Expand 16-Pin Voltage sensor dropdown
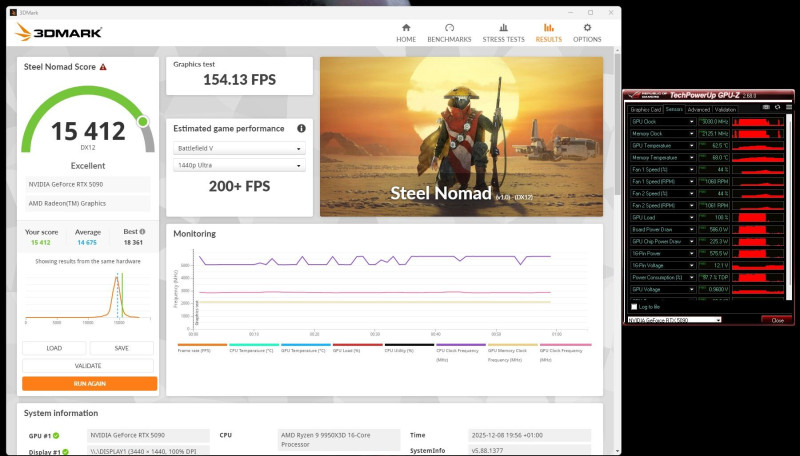Image resolution: width=800 pixels, height=456 pixels. pos(692,266)
